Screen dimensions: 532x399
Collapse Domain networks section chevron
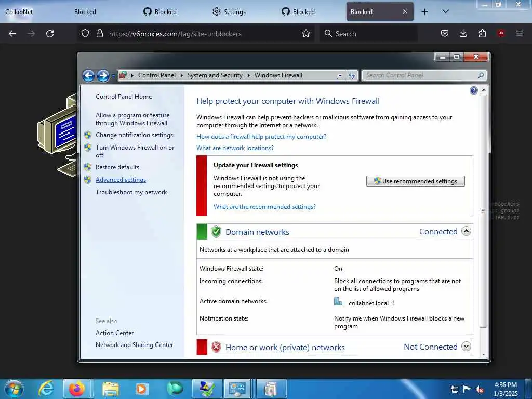pos(466,231)
